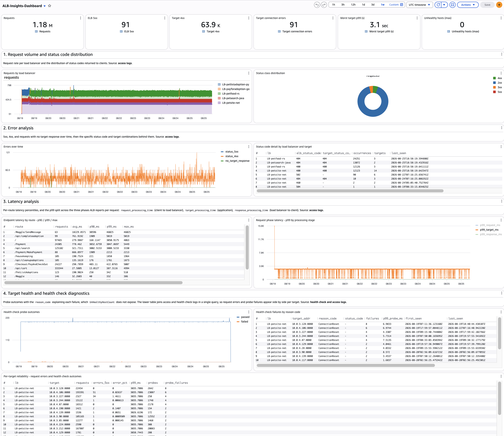The image size is (504, 436).
Task: Select the 1d time range
Action: pyautogui.click(x=363, y=5)
